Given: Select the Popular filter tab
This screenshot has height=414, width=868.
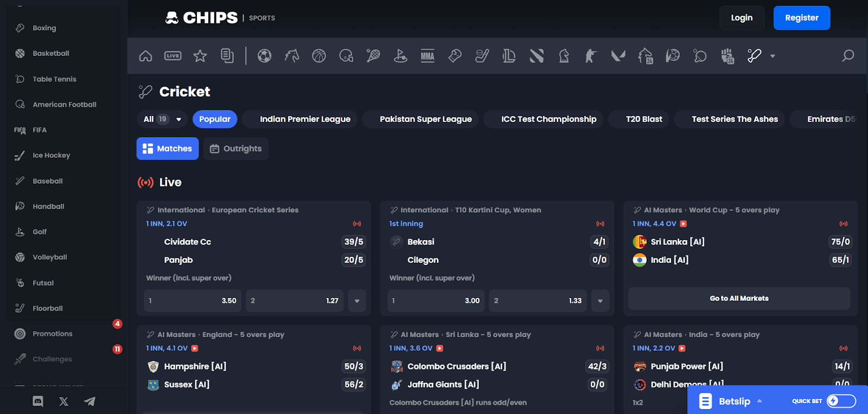Looking at the screenshot, I should click(215, 119).
